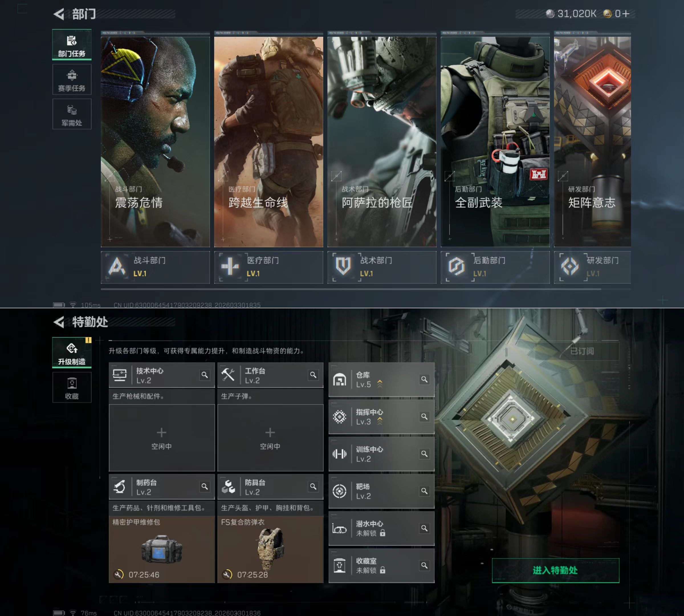Image resolution: width=684 pixels, height=616 pixels.
Task: Click the back arrow beside 部门 title
Action: [x=59, y=14]
